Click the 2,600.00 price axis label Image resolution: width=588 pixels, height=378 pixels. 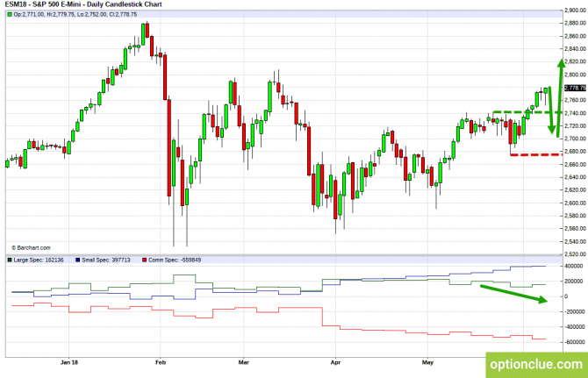pos(575,203)
